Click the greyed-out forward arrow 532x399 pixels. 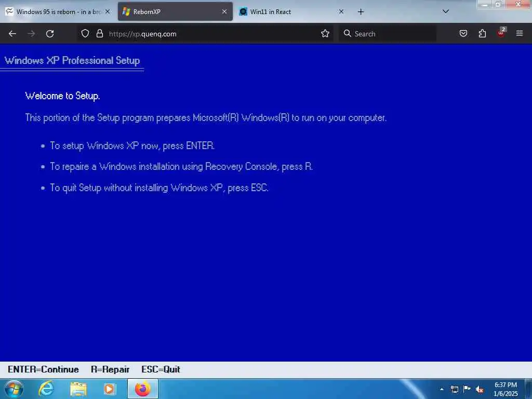point(31,34)
